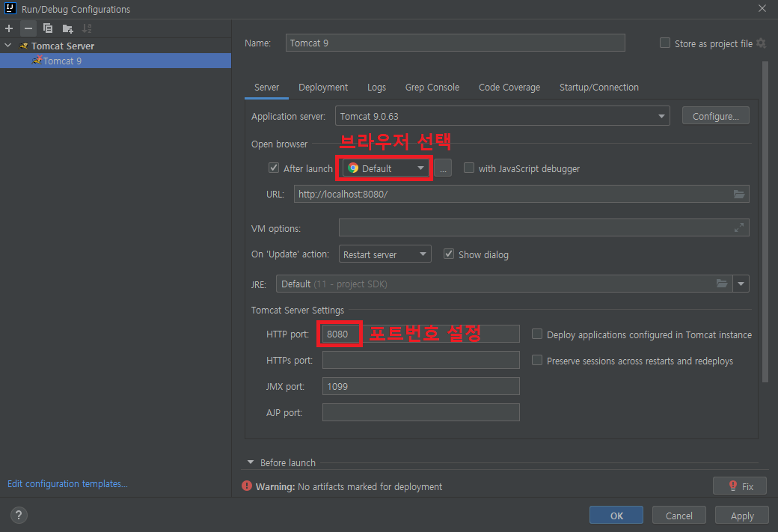Screen dimensions: 778x532
Task: Click the Fix button
Action: tap(739, 486)
